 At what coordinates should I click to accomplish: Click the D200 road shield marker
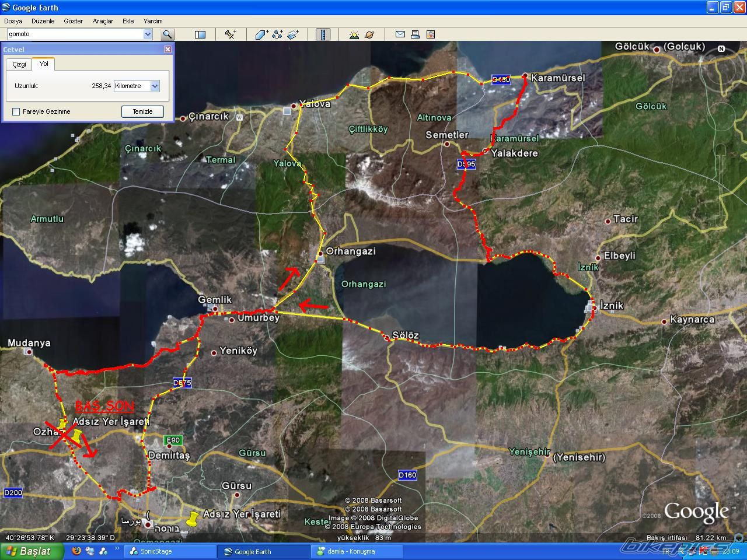click(x=13, y=493)
